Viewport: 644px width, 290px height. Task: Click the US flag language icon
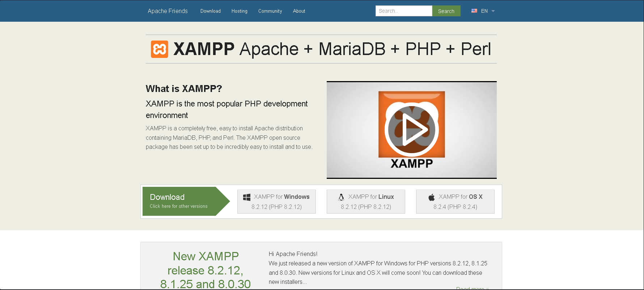pyautogui.click(x=474, y=11)
